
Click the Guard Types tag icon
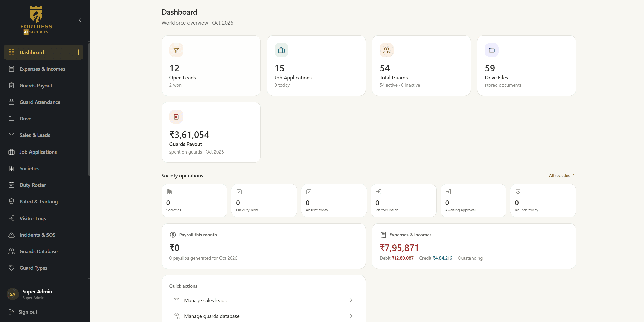pos(11,268)
